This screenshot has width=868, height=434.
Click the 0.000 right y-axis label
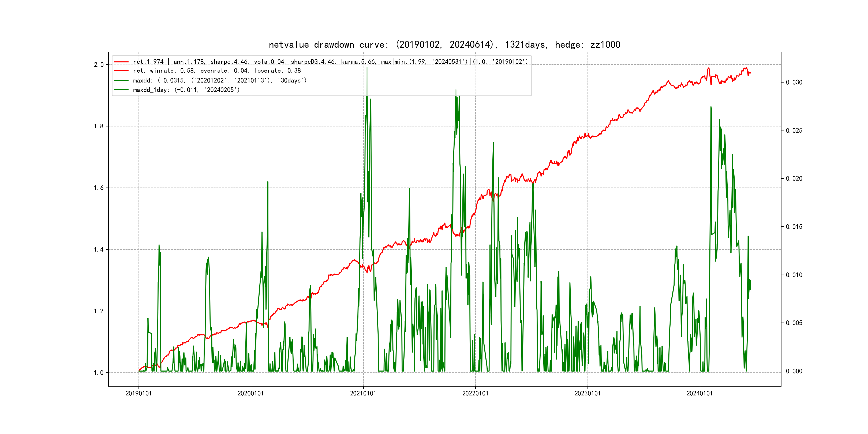[794, 371]
